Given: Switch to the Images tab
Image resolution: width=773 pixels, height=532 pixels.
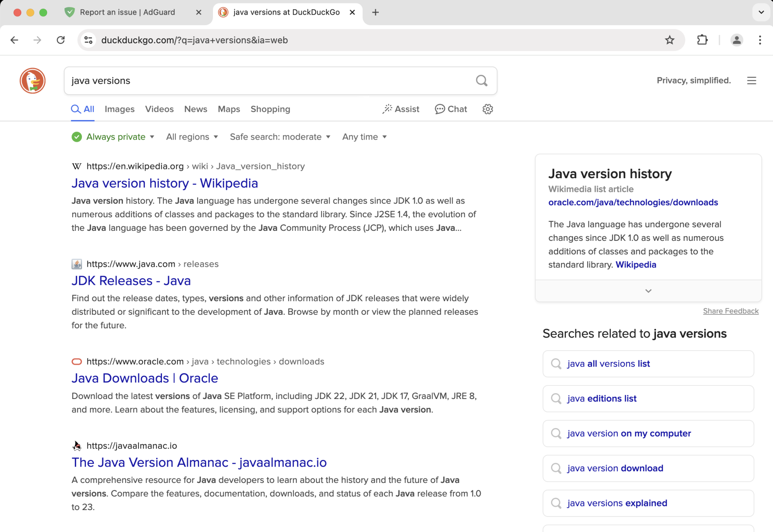Looking at the screenshot, I should (119, 109).
